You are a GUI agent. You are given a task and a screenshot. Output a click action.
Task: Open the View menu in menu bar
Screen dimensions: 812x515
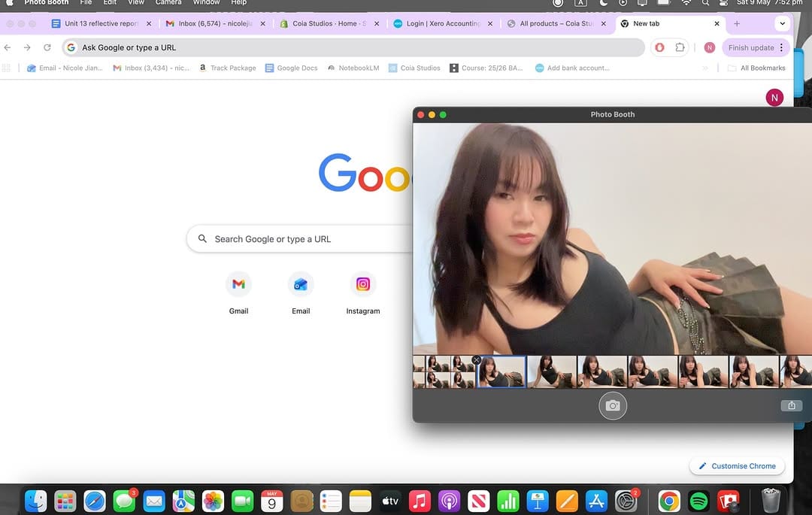pos(135,2)
